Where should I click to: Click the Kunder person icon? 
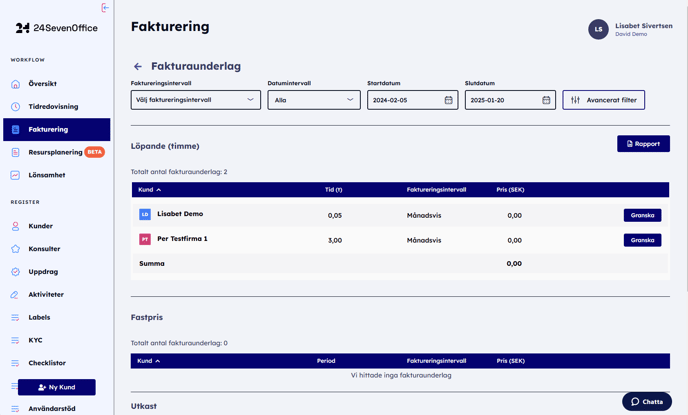tap(15, 226)
